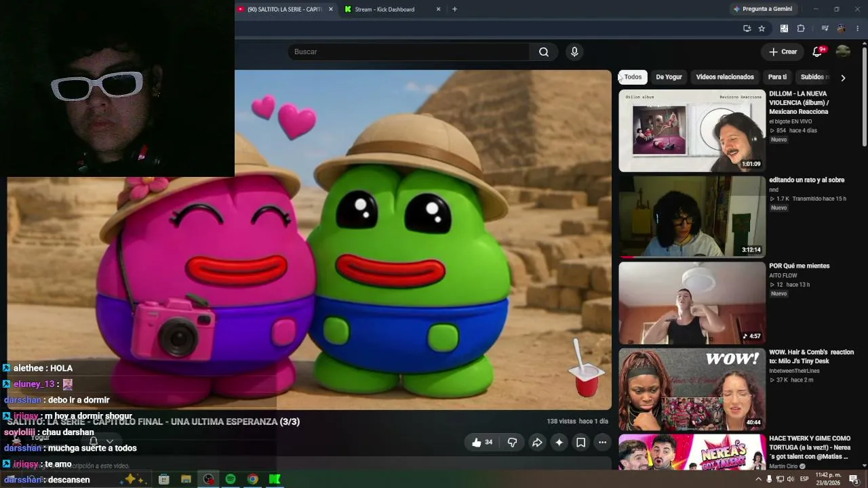868x488 pixels.
Task: Open Kick app from the taskbar
Action: [275, 479]
